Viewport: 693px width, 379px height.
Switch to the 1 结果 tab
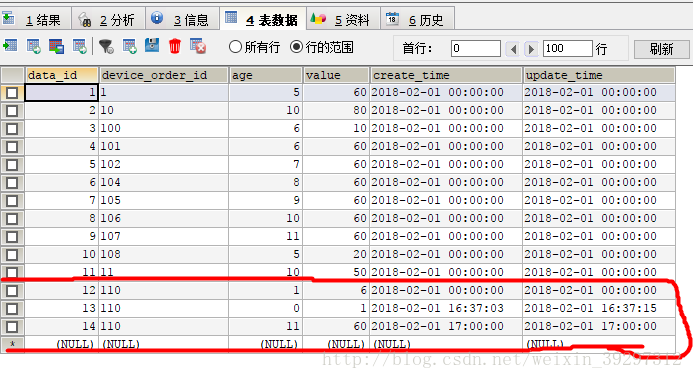36,19
